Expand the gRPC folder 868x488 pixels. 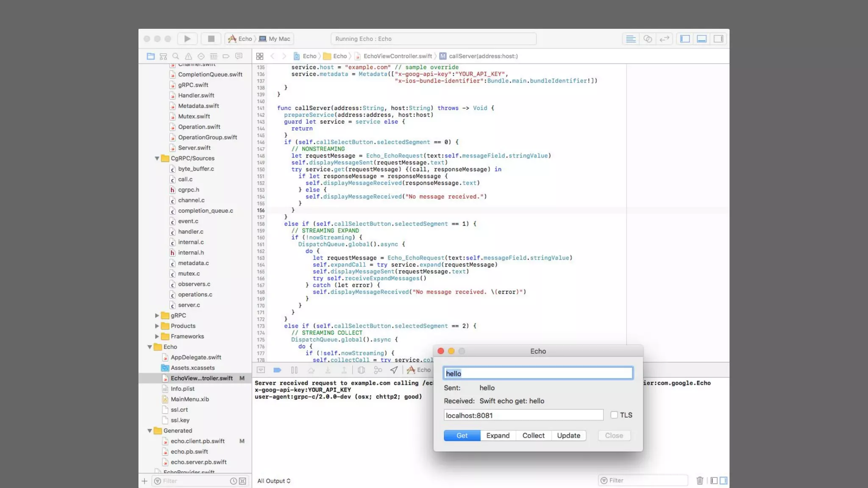pos(157,315)
